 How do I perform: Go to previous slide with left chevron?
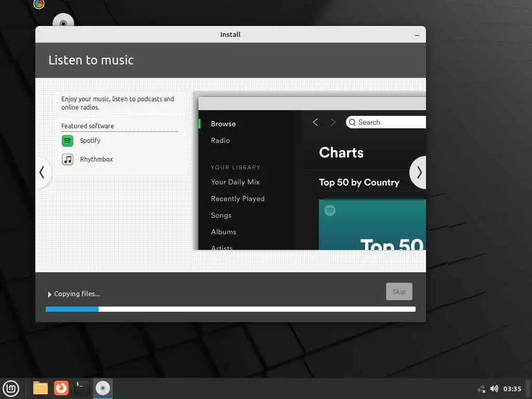[x=42, y=172]
